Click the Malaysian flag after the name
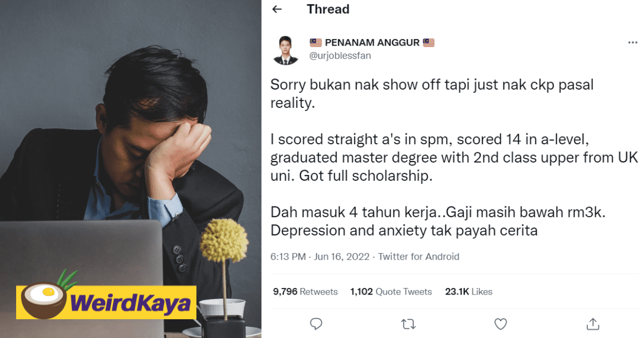 pyautogui.click(x=428, y=42)
